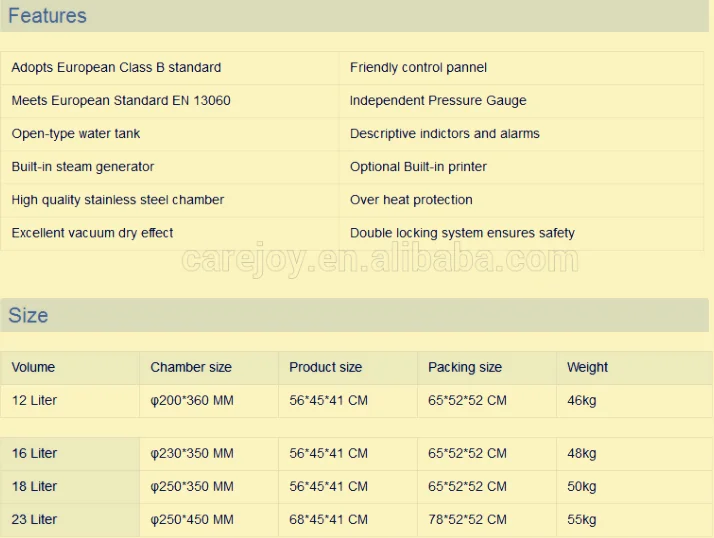Select 'Independent Pressure Gauge' feature

pos(438,101)
